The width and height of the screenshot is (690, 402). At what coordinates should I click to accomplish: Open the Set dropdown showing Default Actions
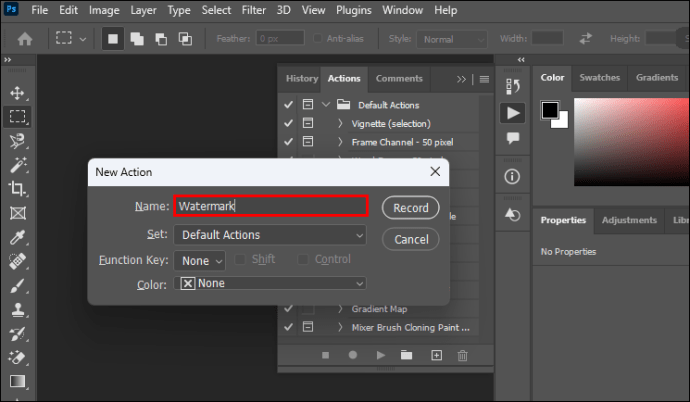click(270, 235)
